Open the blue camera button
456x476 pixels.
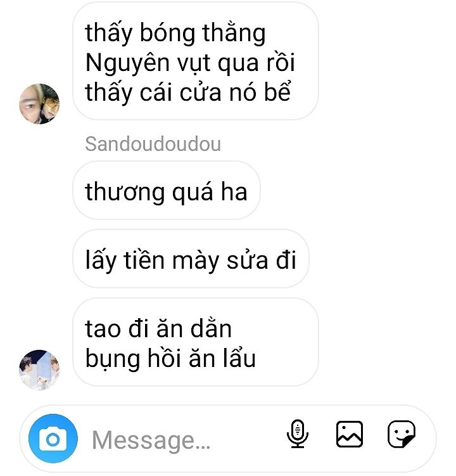(x=53, y=439)
